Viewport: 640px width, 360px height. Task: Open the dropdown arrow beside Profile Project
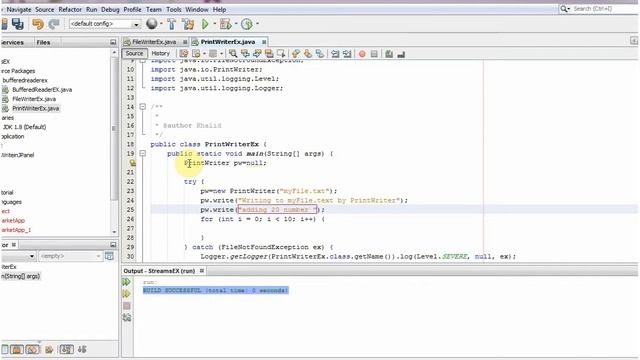click(257, 24)
